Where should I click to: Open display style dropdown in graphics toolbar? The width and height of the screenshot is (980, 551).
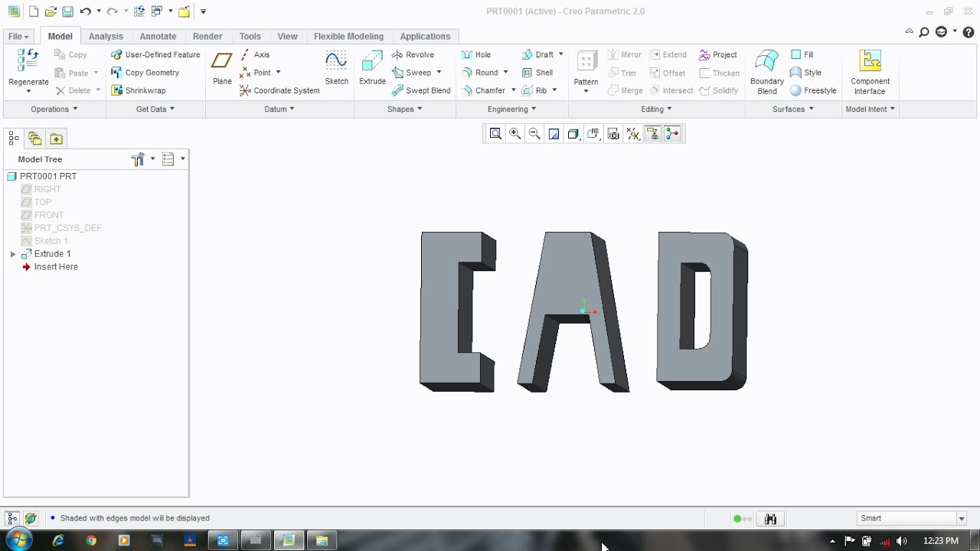click(x=573, y=134)
